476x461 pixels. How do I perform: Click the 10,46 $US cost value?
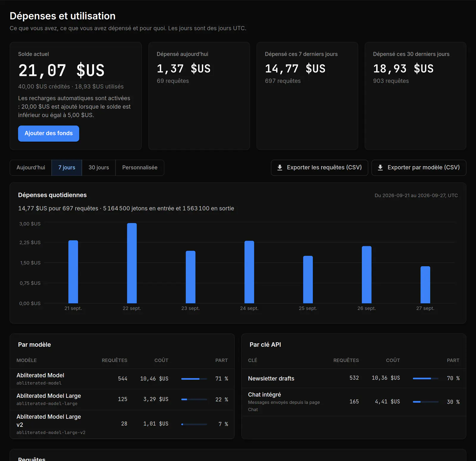154,379
